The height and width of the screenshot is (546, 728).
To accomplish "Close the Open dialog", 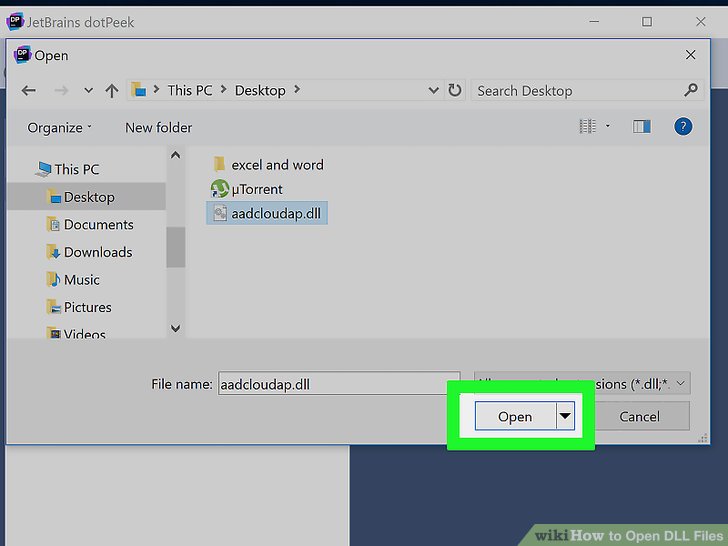I will pos(690,55).
